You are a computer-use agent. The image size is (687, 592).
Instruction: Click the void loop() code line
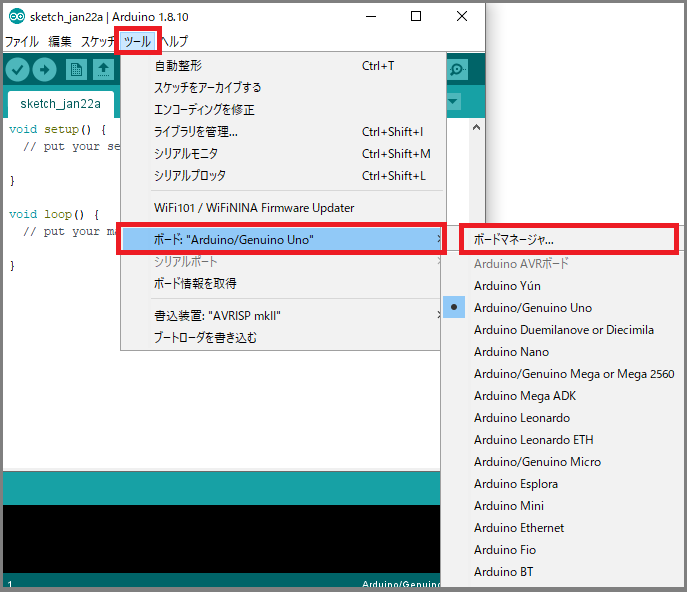tap(54, 214)
